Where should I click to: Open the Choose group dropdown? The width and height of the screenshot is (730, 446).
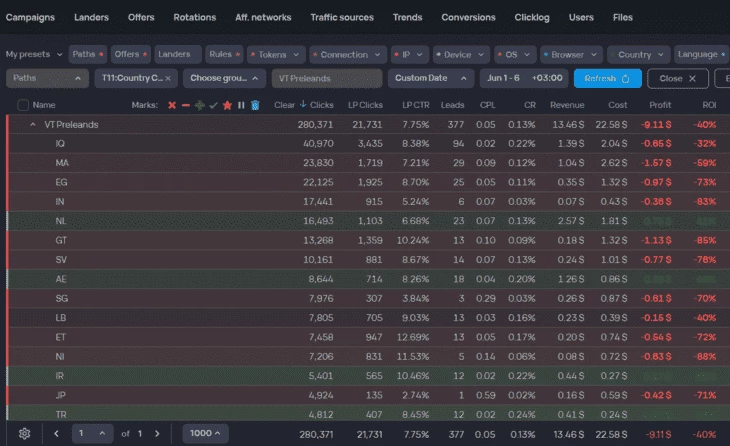click(x=224, y=78)
